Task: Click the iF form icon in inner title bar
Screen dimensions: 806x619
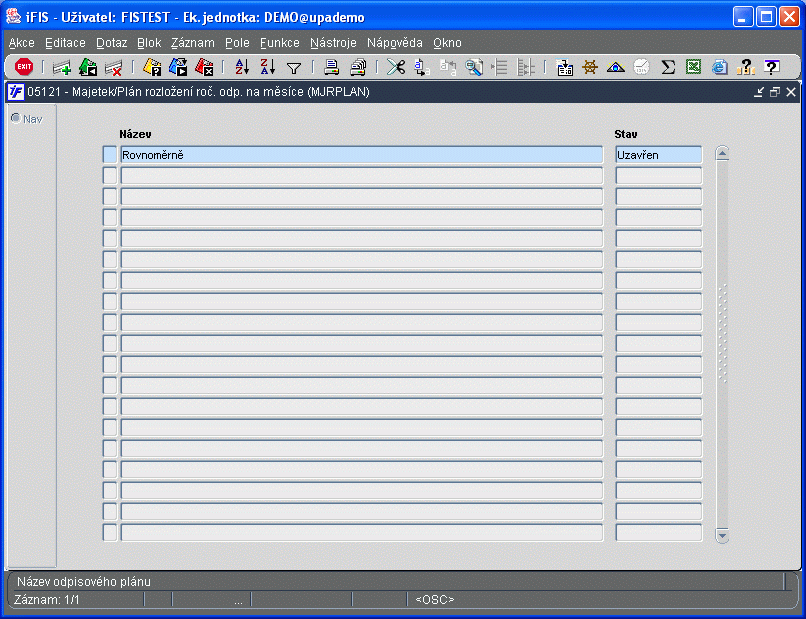Action: coord(15,92)
